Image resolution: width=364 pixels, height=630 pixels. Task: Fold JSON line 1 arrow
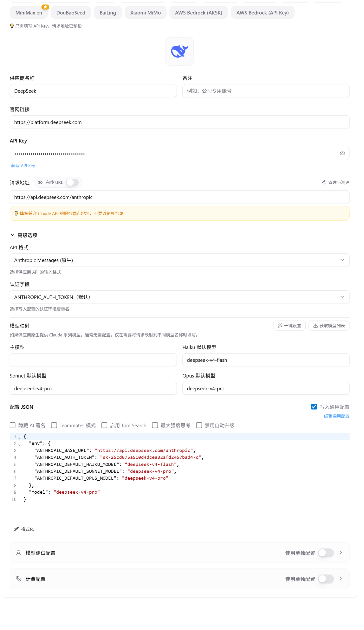19,438
